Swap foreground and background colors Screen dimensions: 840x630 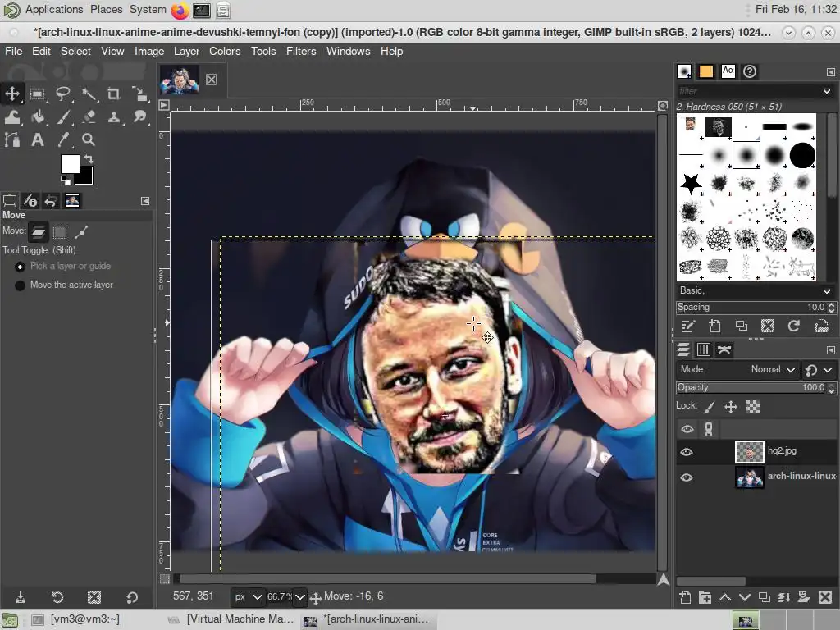tap(89, 158)
